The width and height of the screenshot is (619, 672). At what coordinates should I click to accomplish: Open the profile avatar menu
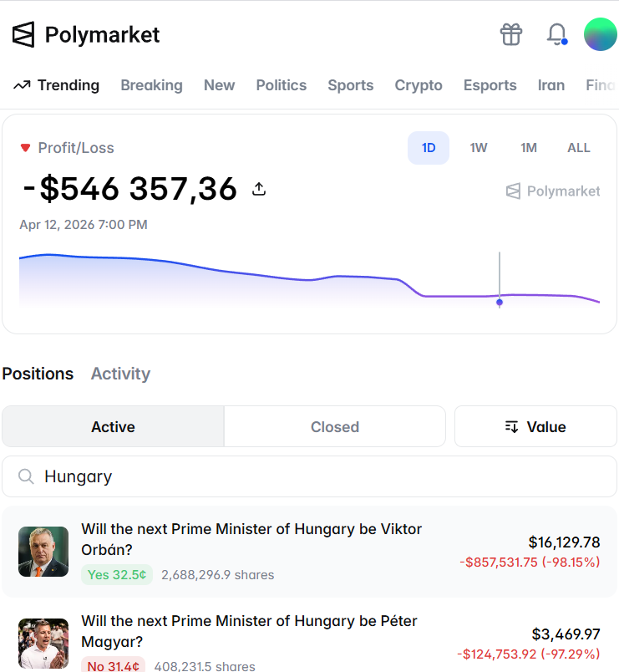601,34
